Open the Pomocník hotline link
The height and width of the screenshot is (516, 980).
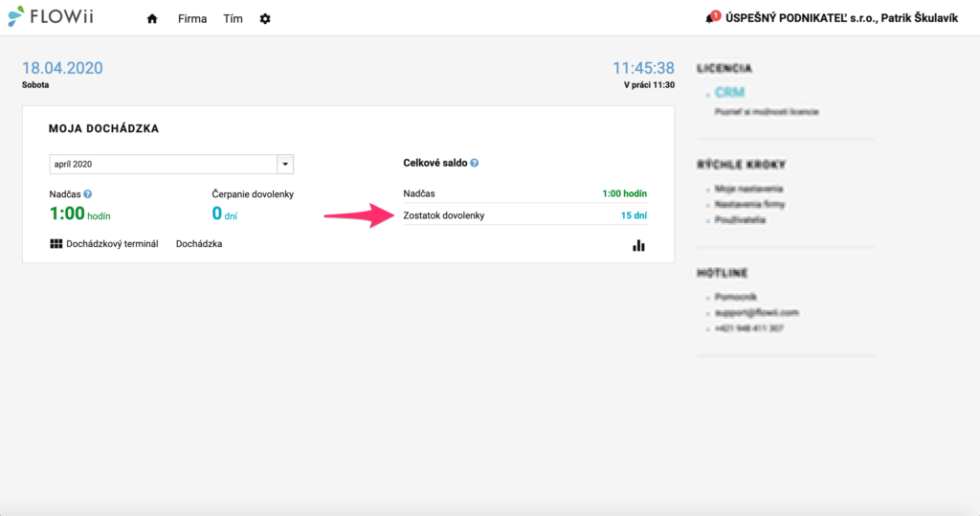tap(736, 297)
